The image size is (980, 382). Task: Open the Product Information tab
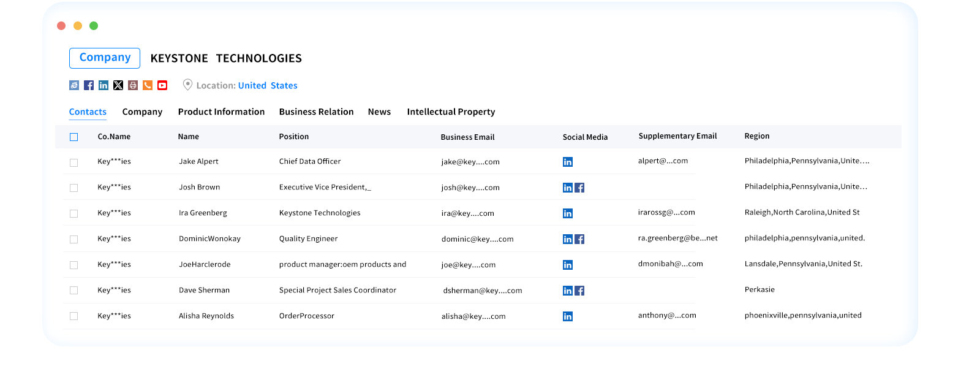tap(222, 112)
